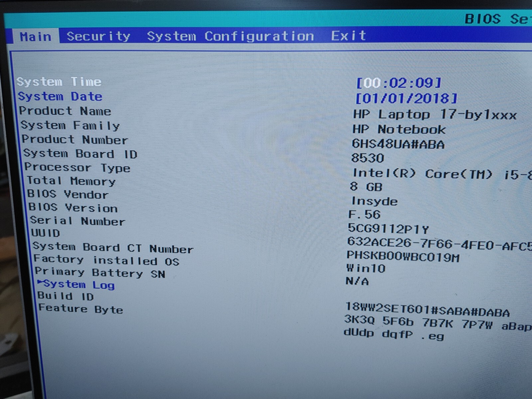Click the 3K3Q 5F6b feature byte line

click(x=438, y=323)
